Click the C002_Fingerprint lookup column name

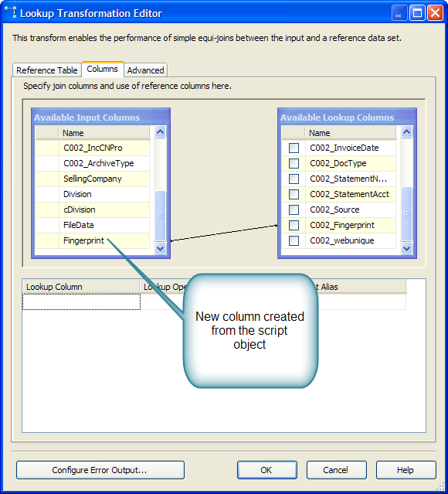[x=342, y=225]
